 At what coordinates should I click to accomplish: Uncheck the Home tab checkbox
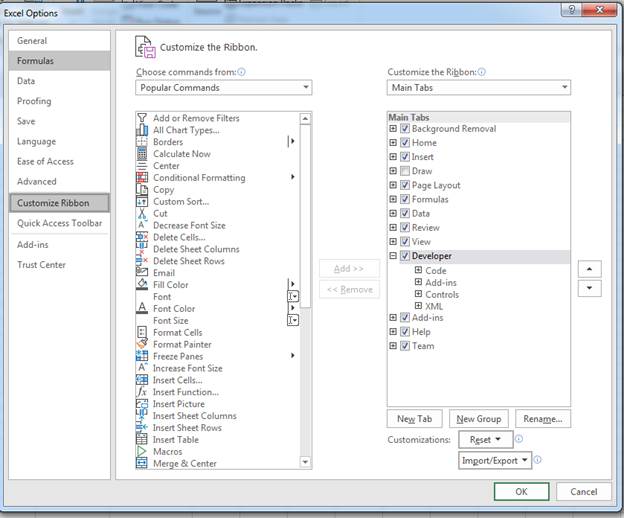[405, 142]
